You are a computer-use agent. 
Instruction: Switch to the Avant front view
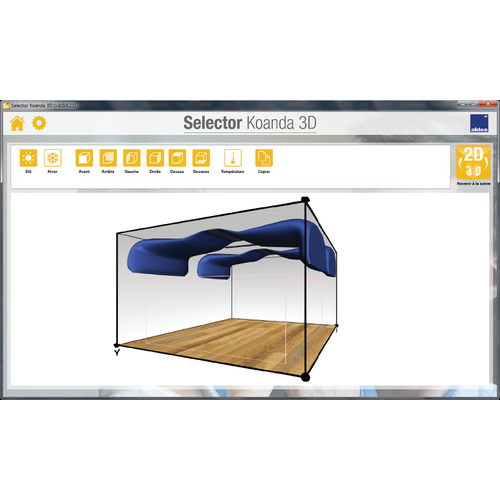(84, 158)
